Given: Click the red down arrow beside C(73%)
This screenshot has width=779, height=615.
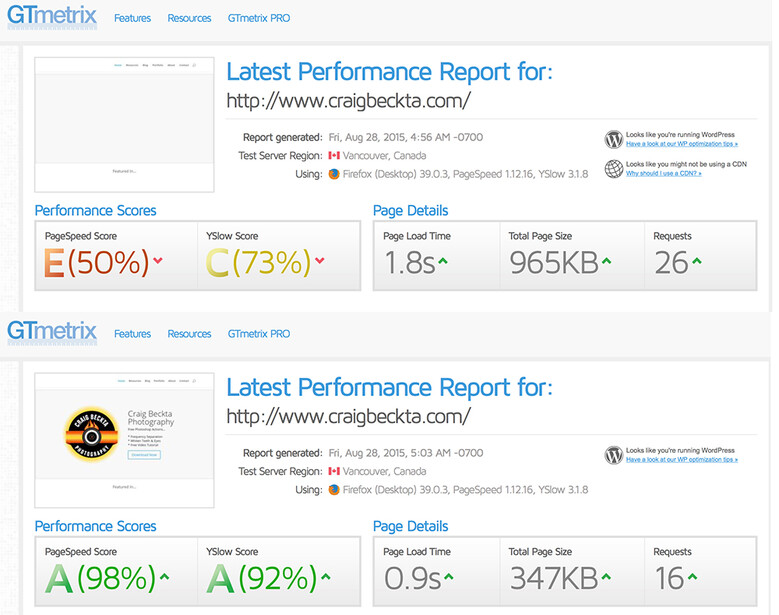Looking at the screenshot, I should [319, 260].
